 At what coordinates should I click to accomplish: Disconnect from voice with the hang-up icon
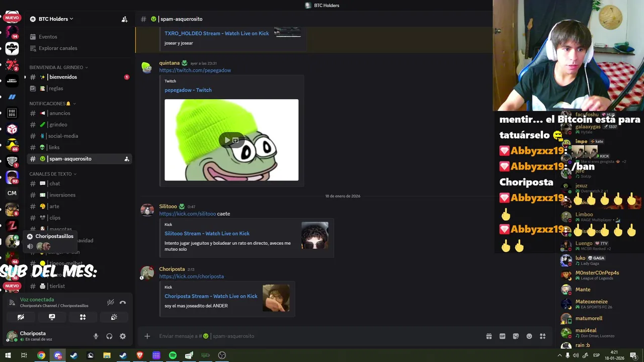point(123,302)
